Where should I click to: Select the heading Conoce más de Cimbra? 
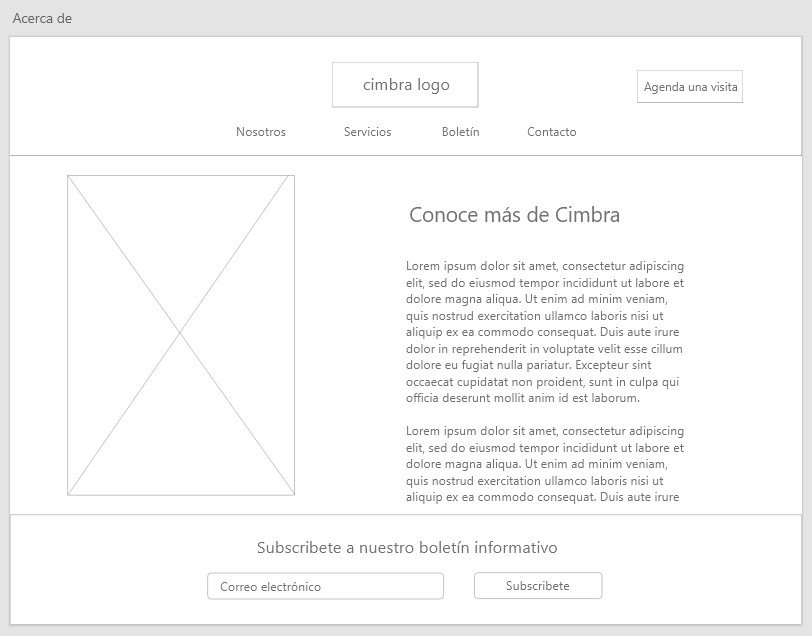point(514,215)
